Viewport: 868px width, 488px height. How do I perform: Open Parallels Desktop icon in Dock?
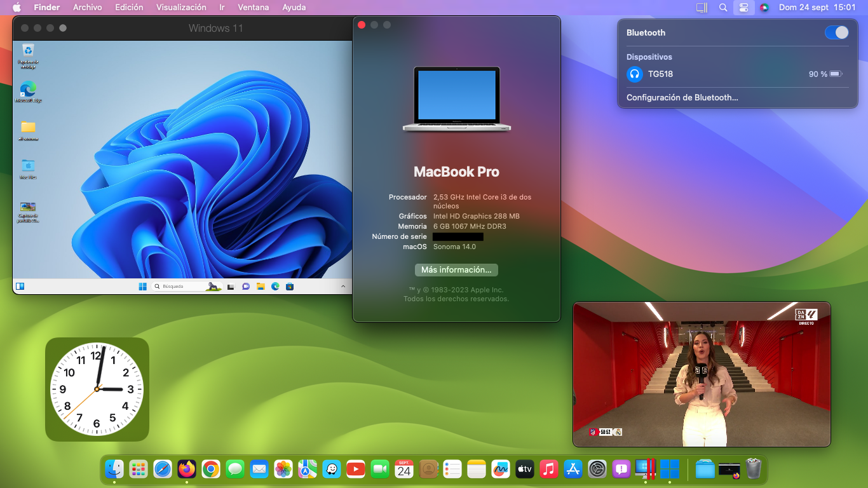(646, 470)
